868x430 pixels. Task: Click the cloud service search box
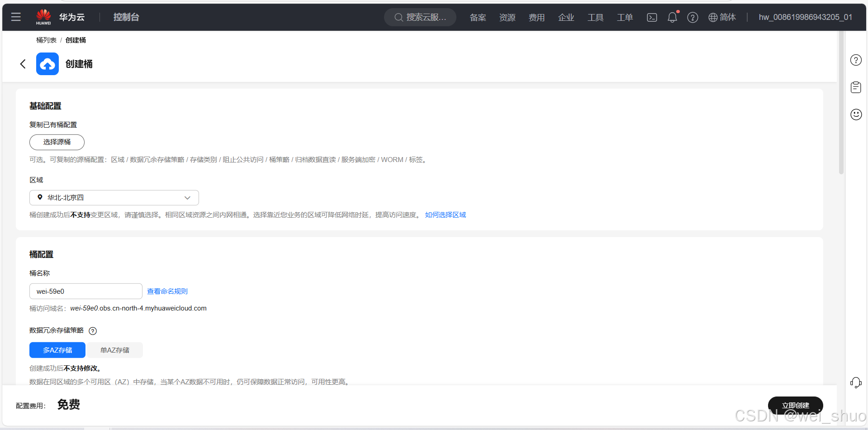420,17
